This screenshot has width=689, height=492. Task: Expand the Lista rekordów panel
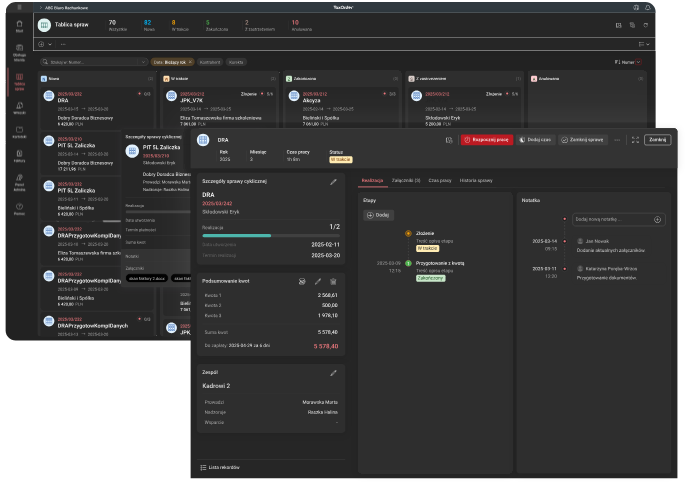pyautogui.click(x=220, y=466)
